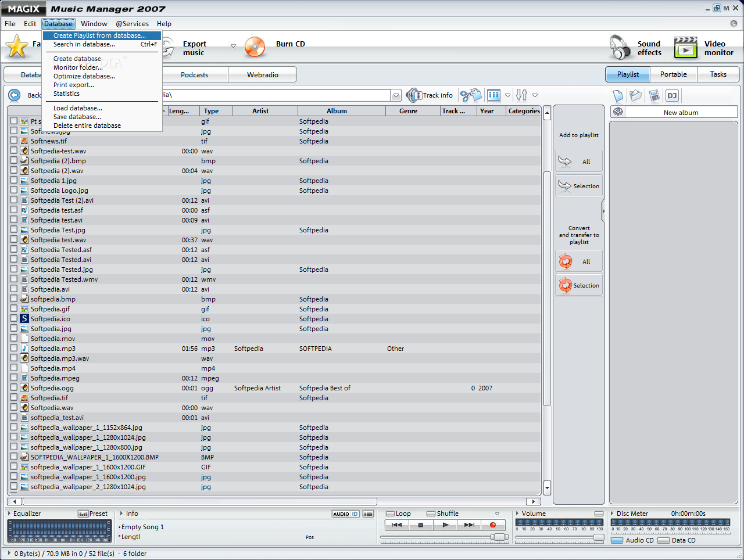Click the gear icon beside New album
Viewport: 744px width, 560px height.
(x=618, y=112)
